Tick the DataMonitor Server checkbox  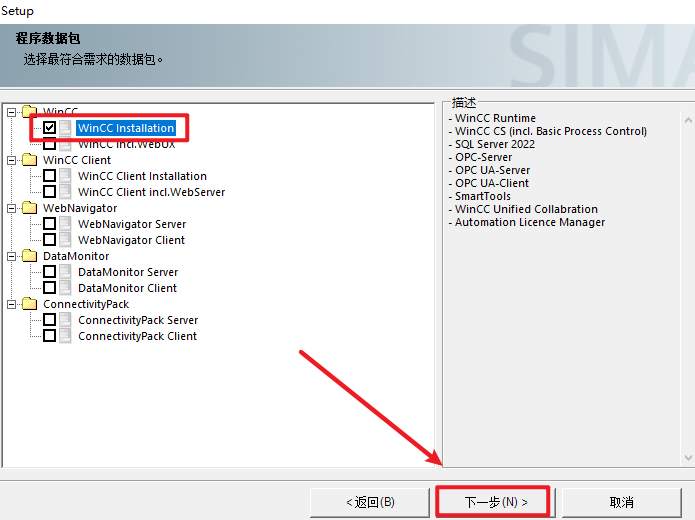(49, 272)
